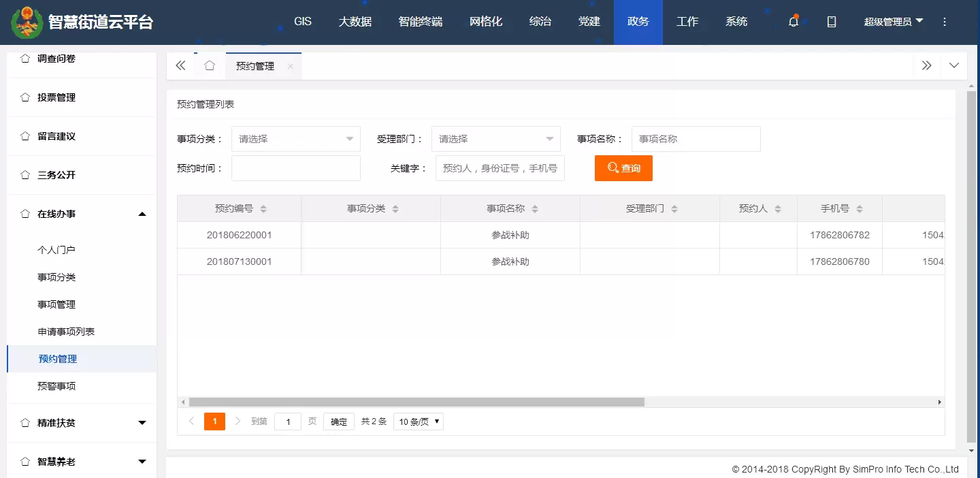Click the house icon beside 精准扶贫
The width and height of the screenshot is (980, 478).
click(x=26, y=423)
